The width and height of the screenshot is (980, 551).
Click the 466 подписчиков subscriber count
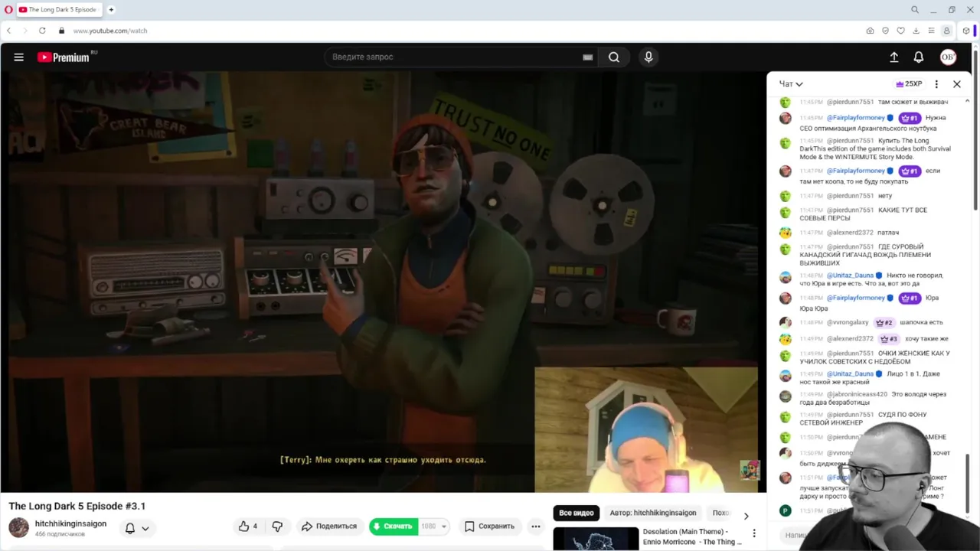click(x=60, y=534)
